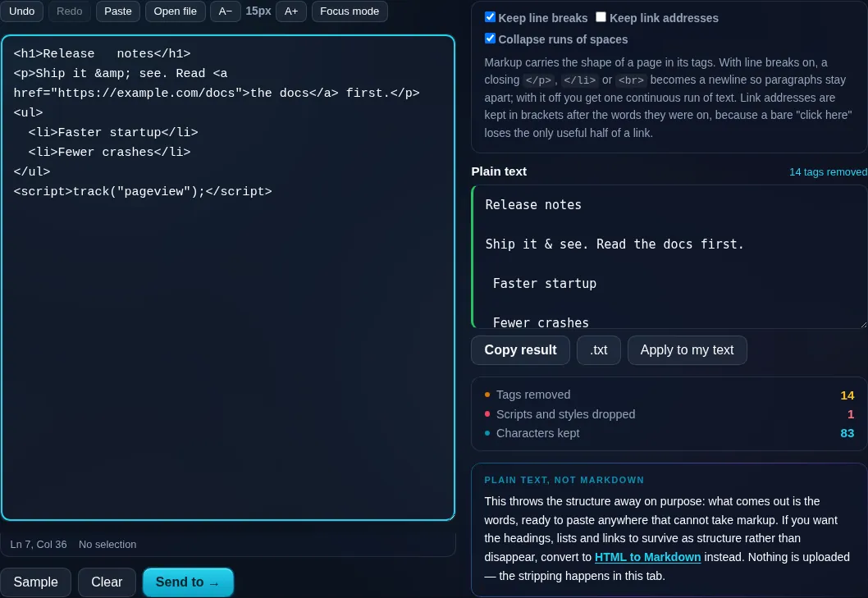
Task: Click the PLAIN TEXT, NOT MARKDOWN heading
Action: 564,480
